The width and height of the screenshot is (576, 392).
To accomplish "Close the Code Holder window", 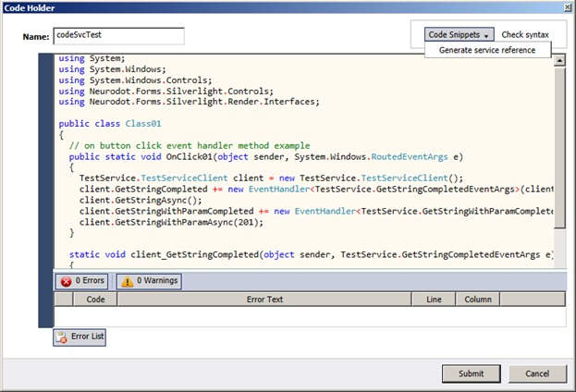I will coord(568,7).
